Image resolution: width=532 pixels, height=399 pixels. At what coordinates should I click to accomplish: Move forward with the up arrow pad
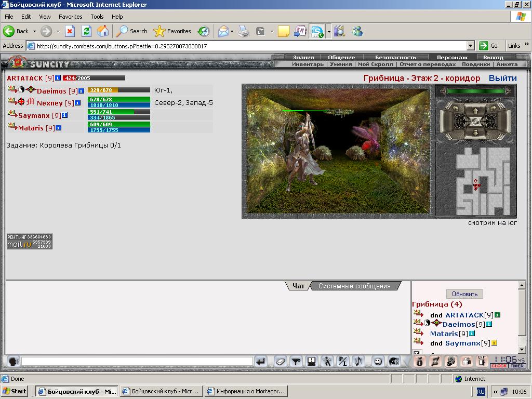[x=475, y=111]
